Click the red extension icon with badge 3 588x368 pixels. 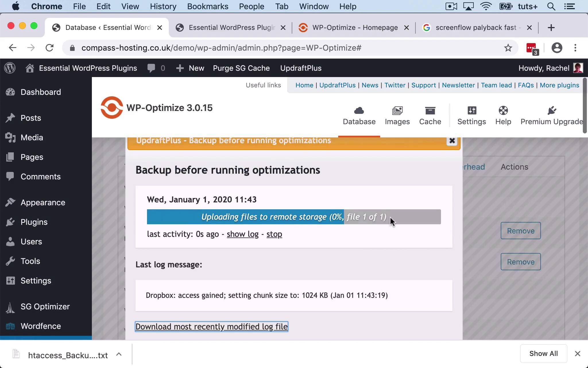[x=532, y=48]
